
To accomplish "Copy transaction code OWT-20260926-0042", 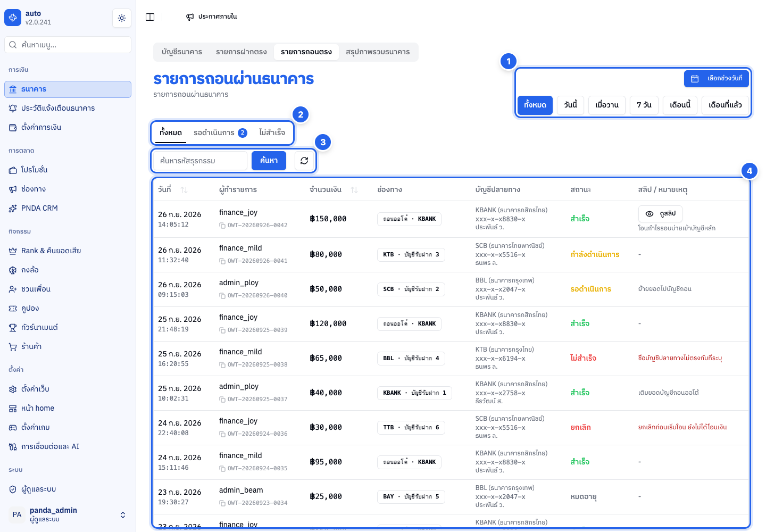I will point(222,226).
